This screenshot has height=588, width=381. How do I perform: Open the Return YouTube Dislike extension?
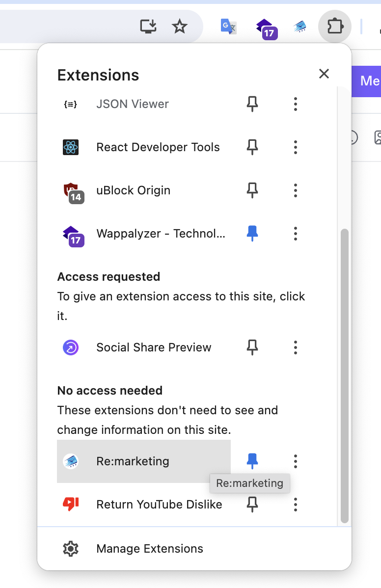click(159, 505)
